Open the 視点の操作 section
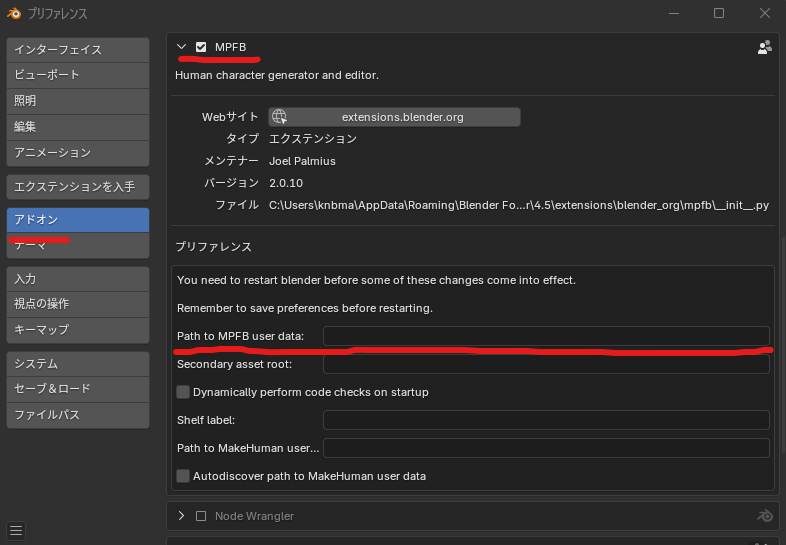Image resolution: width=786 pixels, height=545 pixels. click(78, 304)
